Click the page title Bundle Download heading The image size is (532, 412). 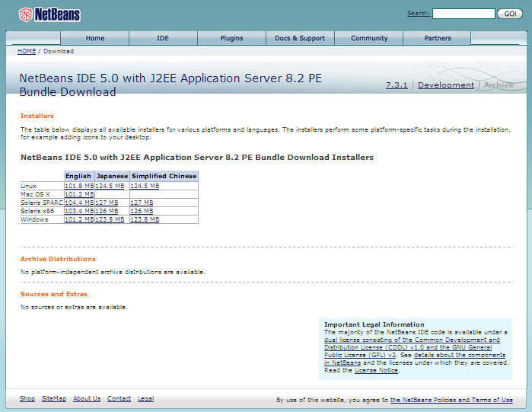(x=170, y=85)
